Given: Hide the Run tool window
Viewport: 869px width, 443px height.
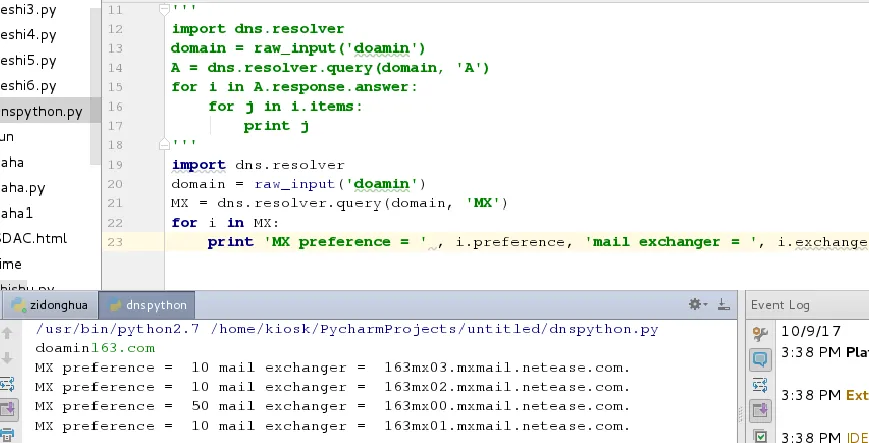Looking at the screenshot, I should tap(723, 304).
